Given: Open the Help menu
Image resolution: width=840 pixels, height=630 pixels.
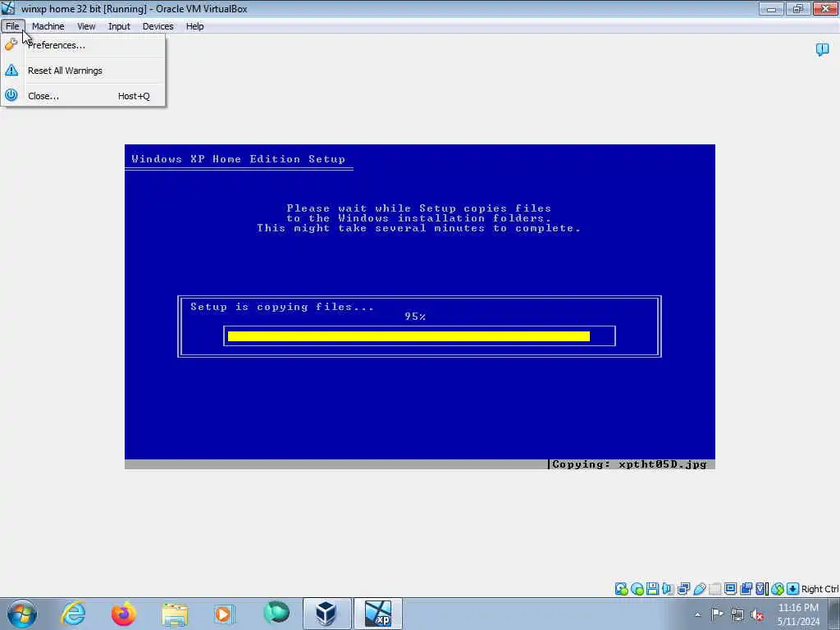Looking at the screenshot, I should pos(194,25).
